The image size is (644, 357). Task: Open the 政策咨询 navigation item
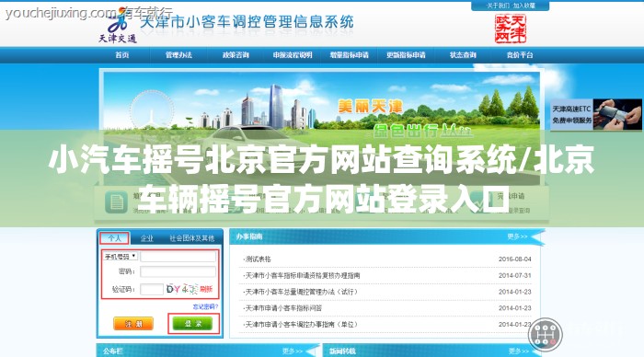pyautogui.click(x=236, y=55)
